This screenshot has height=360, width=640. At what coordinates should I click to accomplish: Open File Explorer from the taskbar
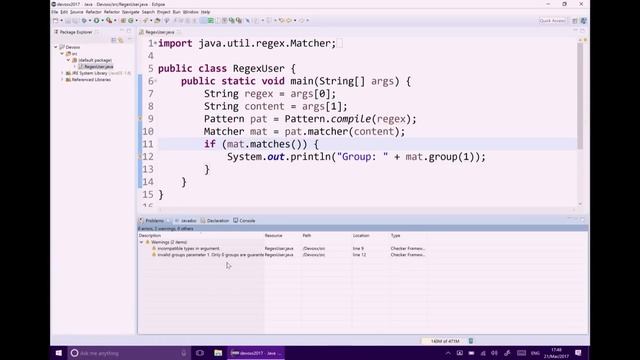[218, 353]
